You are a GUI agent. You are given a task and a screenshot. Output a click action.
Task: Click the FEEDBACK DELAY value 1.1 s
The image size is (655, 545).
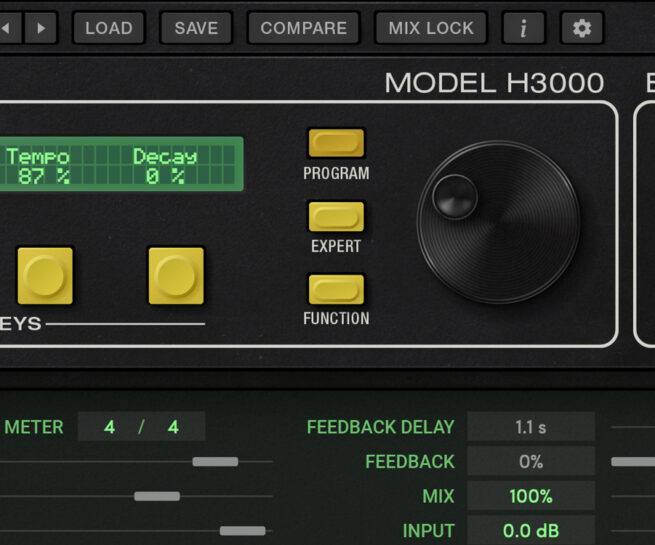coord(531,427)
